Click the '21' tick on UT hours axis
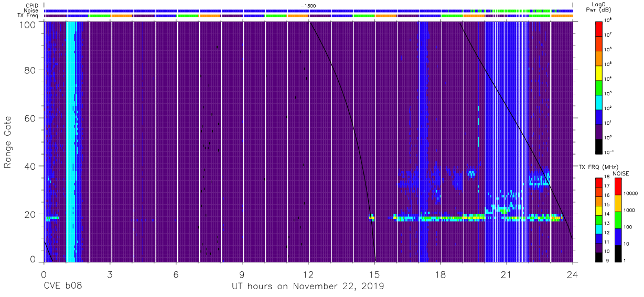The height and width of the screenshot is (297, 644). tap(506, 274)
